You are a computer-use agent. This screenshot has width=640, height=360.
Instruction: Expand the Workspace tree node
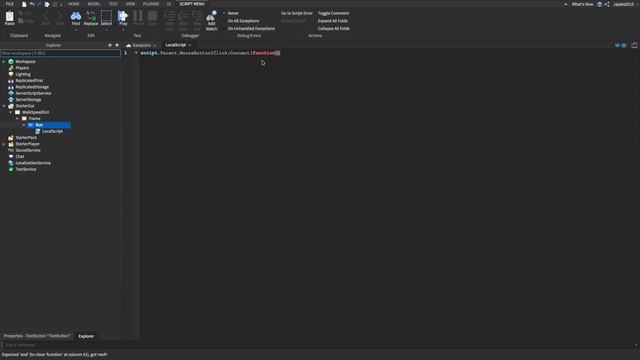[x=4, y=62]
